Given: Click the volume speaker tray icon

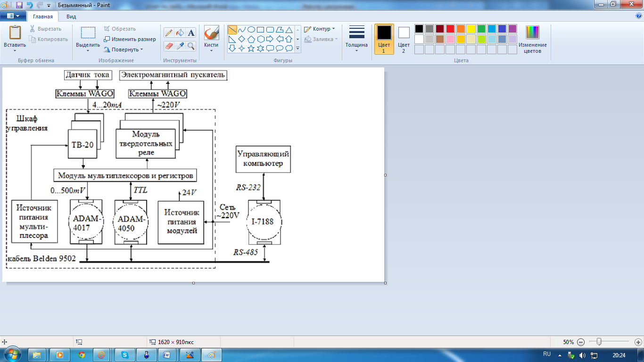Looking at the screenshot, I should click(x=582, y=355).
